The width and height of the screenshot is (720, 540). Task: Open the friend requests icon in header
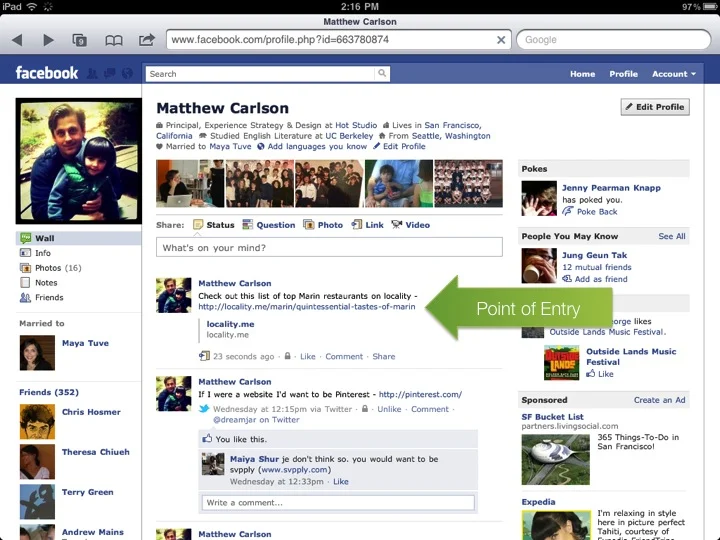tap(92, 73)
